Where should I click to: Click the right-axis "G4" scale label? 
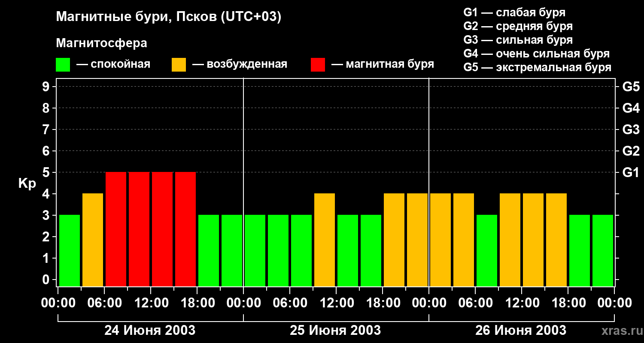pyautogui.click(x=631, y=108)
